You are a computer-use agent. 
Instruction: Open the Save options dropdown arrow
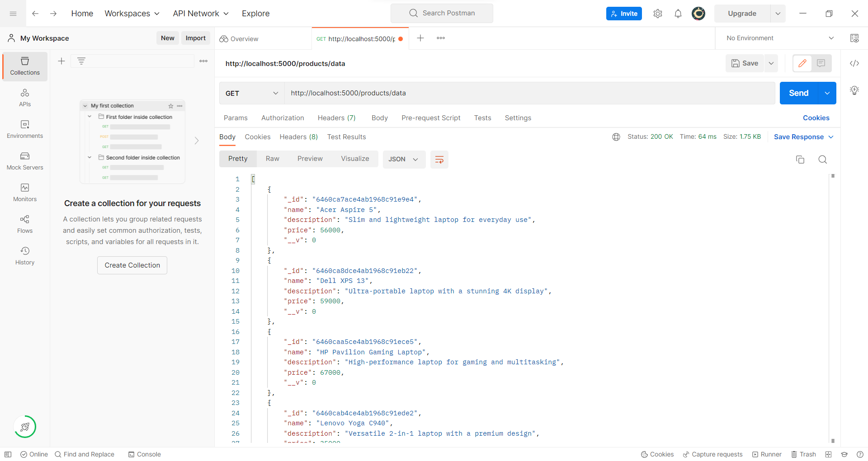[771, 63]
